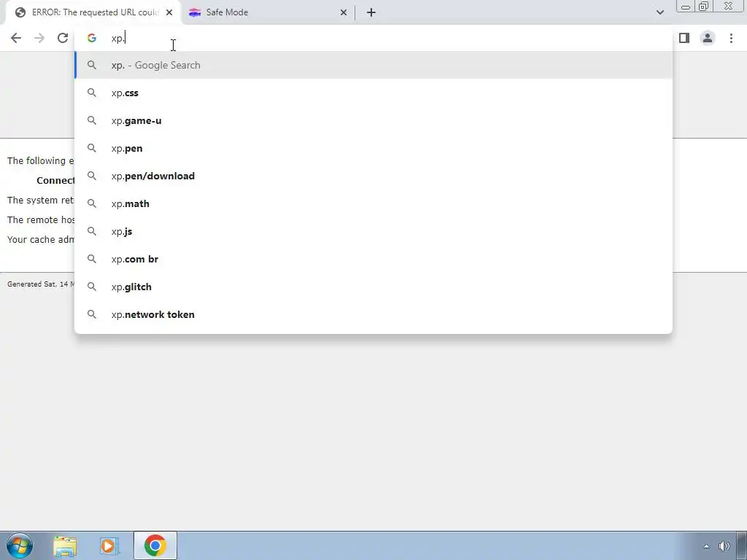
Task: Select the xp.game-u suggestion
Action: pyautogui.click(x=373, y=120)
